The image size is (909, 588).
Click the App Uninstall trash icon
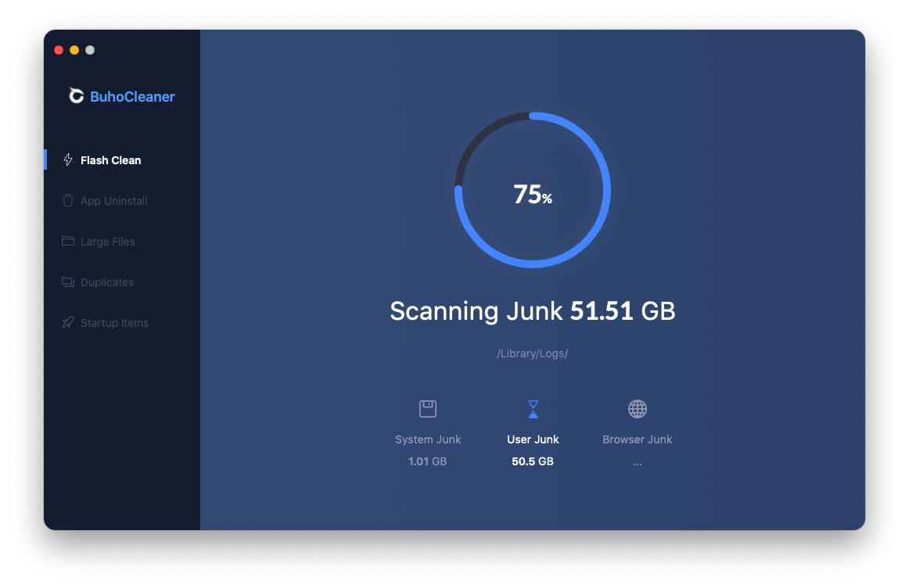[x=68, y=200]
